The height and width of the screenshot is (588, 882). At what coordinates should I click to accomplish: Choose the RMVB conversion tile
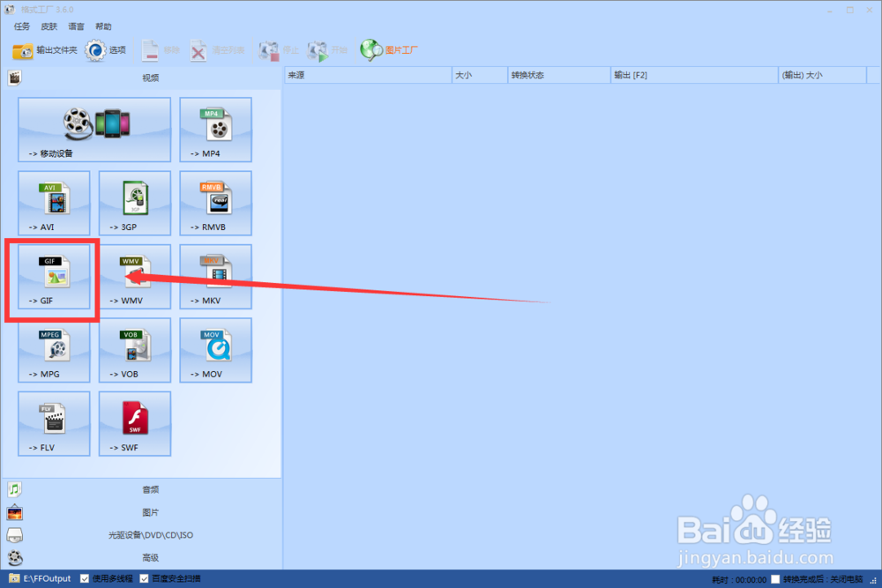215,204
